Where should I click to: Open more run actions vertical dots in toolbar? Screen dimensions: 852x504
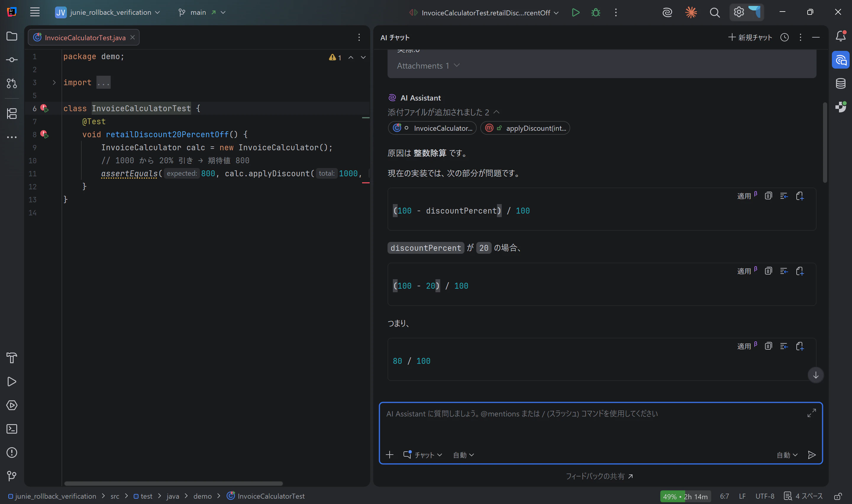(616, 12)
